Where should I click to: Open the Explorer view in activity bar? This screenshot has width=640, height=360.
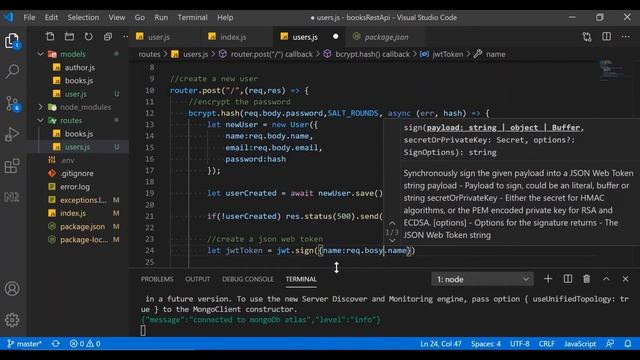(12, 41)
